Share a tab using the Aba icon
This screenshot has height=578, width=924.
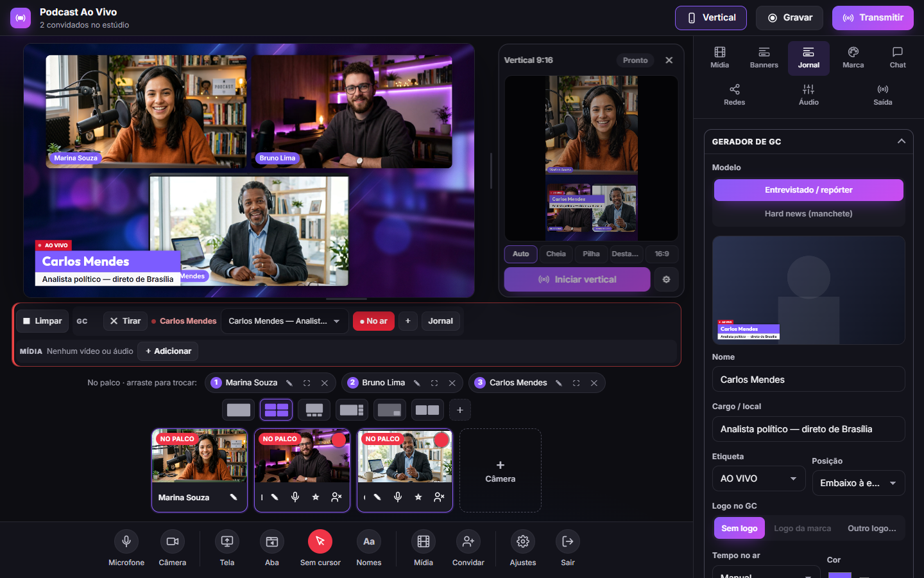point(272,541)
